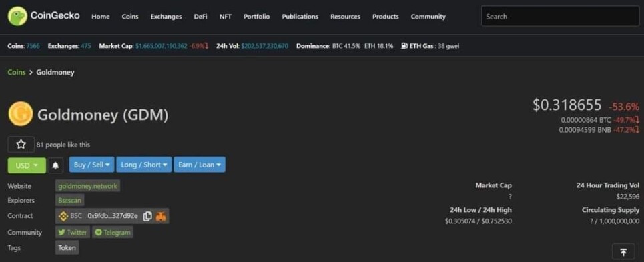This screenshot has height=262, width=644.
Task: Open the DeFi menu item
Action: coord(200,17)
